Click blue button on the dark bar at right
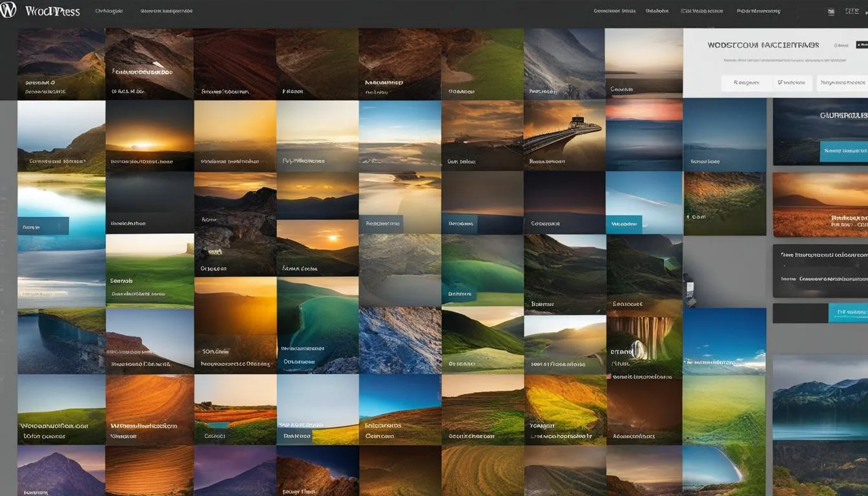The image size is (868, 496). (848, 313)
